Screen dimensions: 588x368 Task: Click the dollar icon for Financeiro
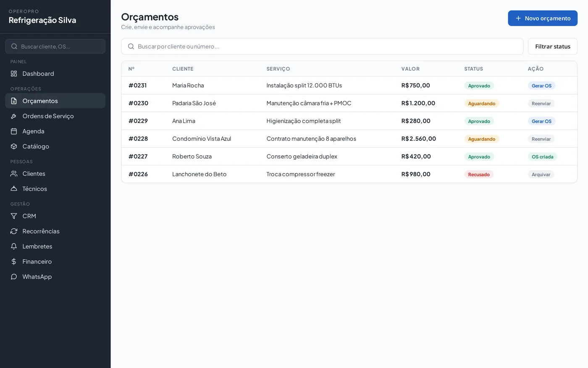pyautogui.click(x=14, y=262)
